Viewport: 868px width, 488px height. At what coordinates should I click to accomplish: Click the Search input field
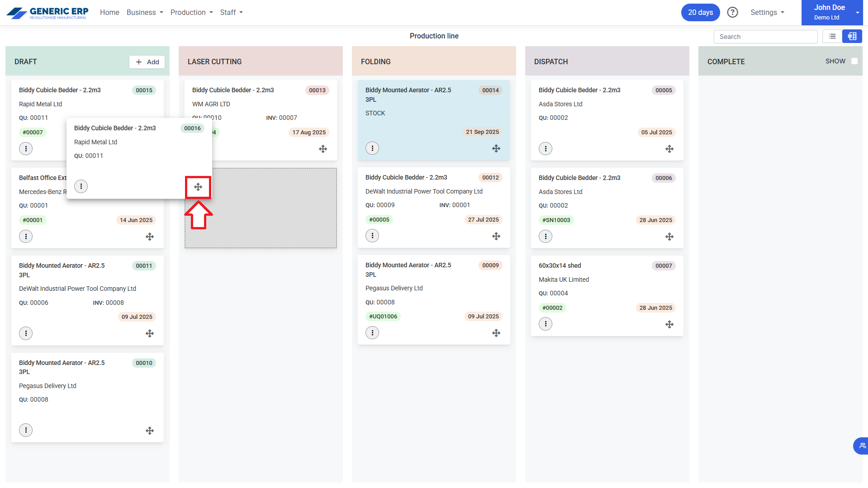coord(765,37)
